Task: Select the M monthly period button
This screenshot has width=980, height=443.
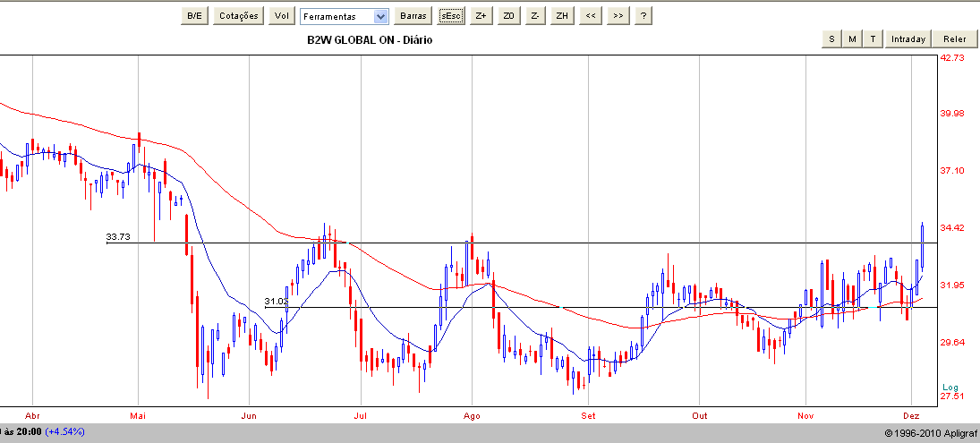Action: pos(853,38)
